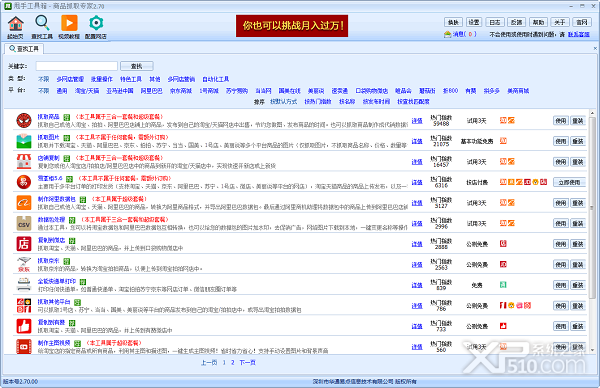Viewport: 600px width, 388px height.
Task: Select platform 唯品会
Action: (x=403, y=91)
